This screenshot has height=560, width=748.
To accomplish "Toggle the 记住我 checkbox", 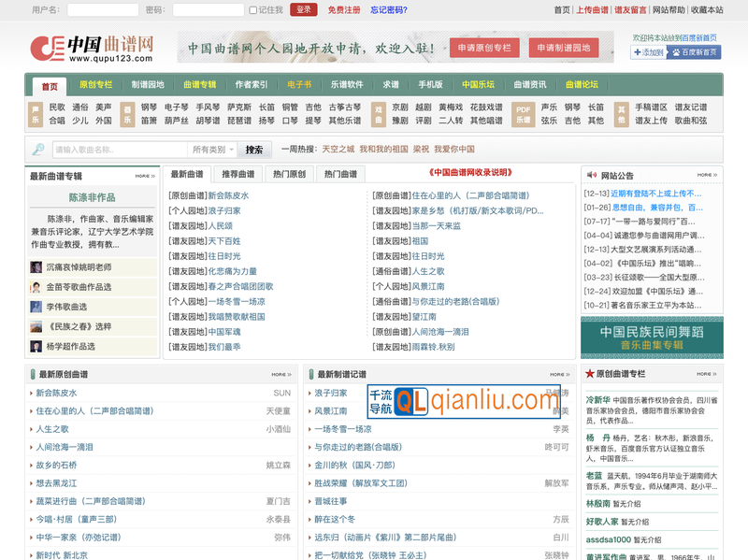I will 253,10.
